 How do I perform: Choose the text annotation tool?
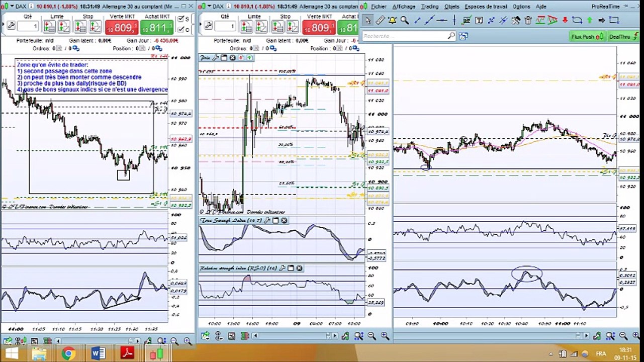pyautogui.click(x=479, y=20)
